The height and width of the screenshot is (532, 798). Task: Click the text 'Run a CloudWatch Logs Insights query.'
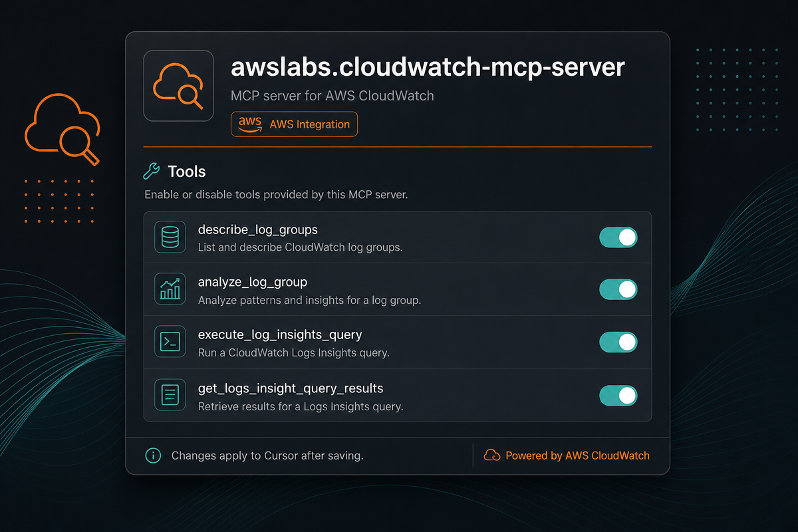pos(294,352)
